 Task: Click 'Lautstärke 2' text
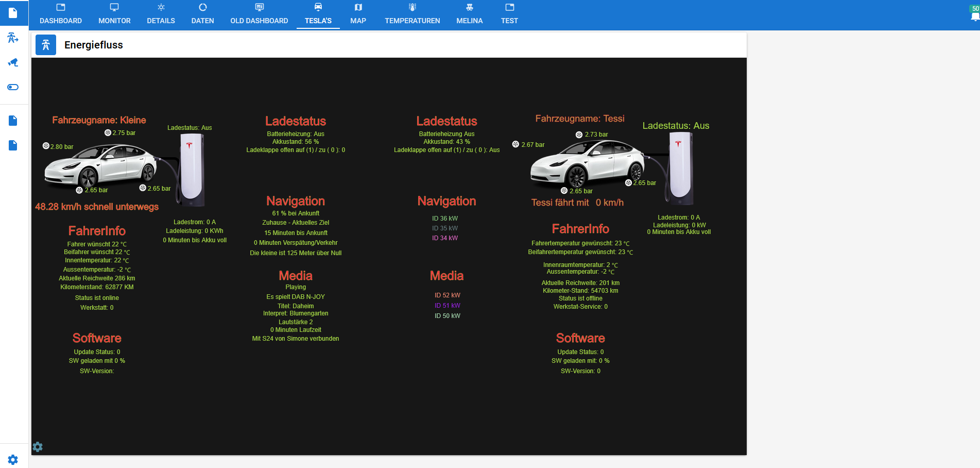click(x=296, y=322)
